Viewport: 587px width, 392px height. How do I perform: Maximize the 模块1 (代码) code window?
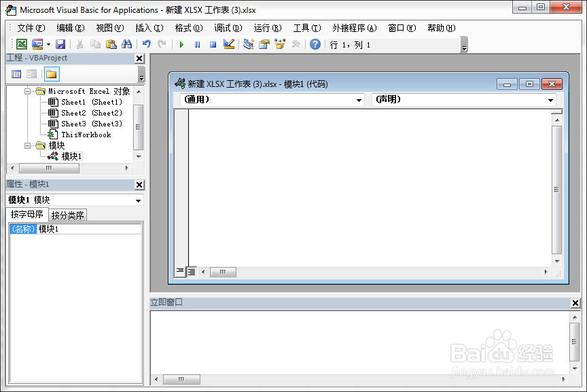(529, 84)
